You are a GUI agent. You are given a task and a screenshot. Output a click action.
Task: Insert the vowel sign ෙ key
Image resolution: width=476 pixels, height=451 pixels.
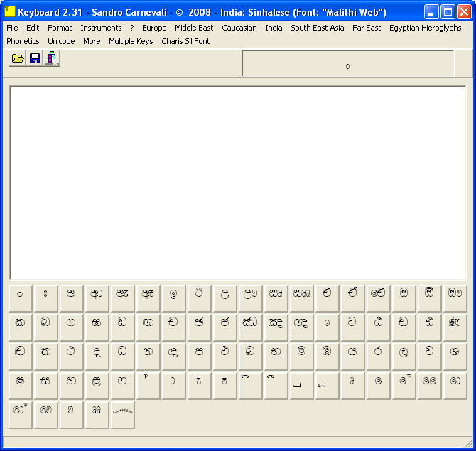coord(378,386)
